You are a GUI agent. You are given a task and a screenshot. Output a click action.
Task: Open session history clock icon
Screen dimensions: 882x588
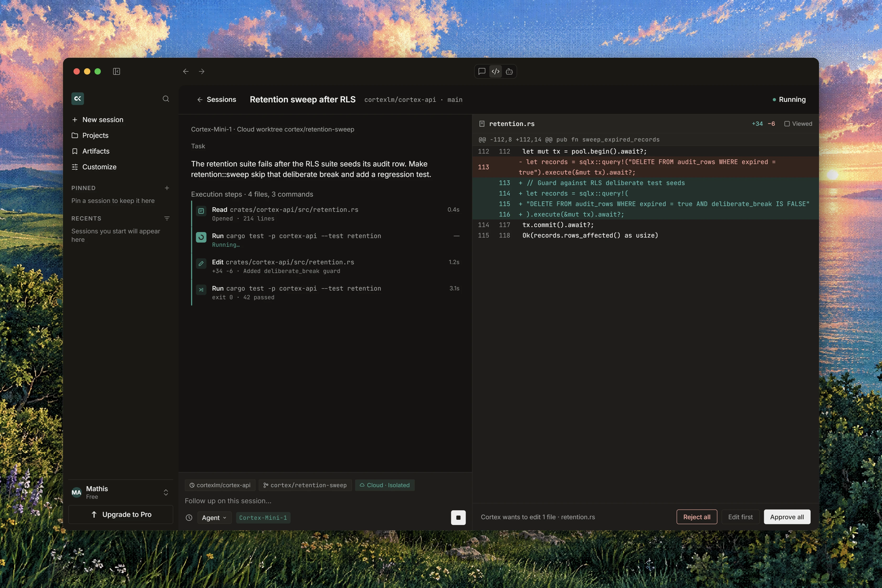tap(189, 518)
